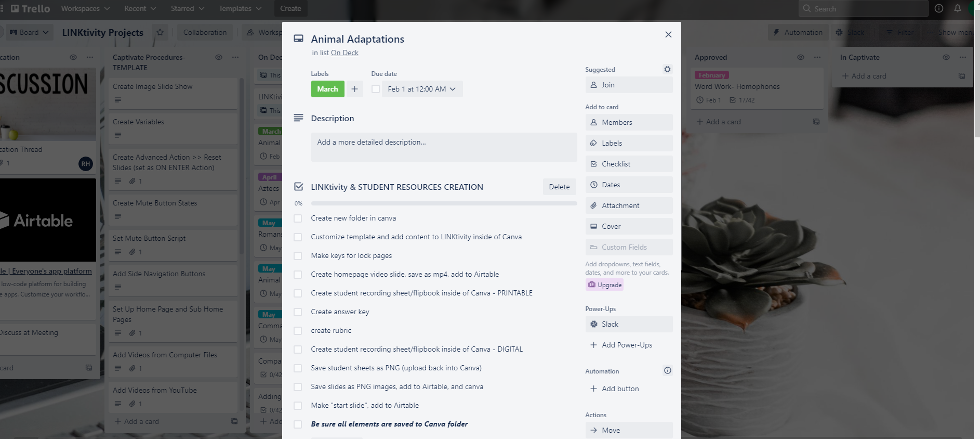The width and height of the screenshot is (980, 439).
Task: Star the LINKtivity Projects board
Action: click(x=160, y=32)
